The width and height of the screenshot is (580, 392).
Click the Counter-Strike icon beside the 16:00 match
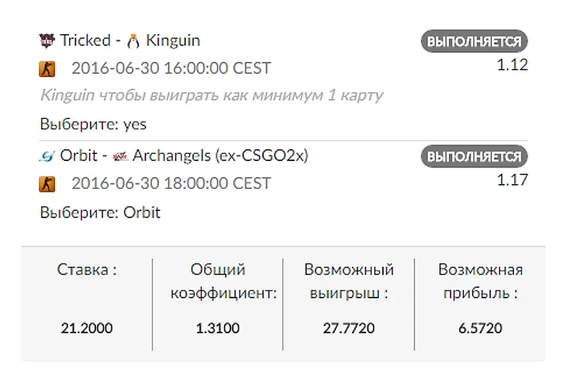[48, 69]
